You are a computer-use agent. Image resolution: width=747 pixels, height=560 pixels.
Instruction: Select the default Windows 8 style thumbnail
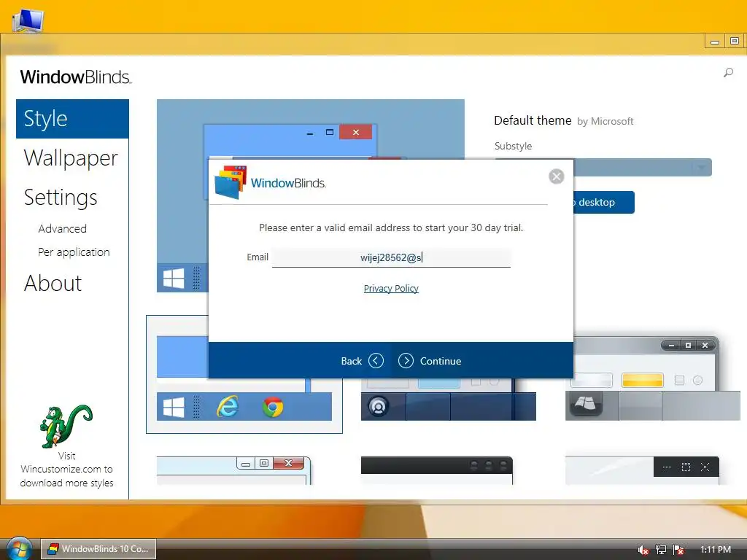(244, 374)
